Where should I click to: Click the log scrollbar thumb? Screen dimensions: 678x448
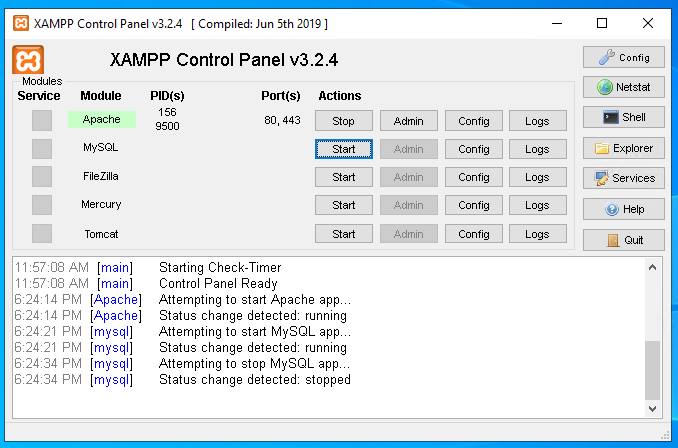652,371
